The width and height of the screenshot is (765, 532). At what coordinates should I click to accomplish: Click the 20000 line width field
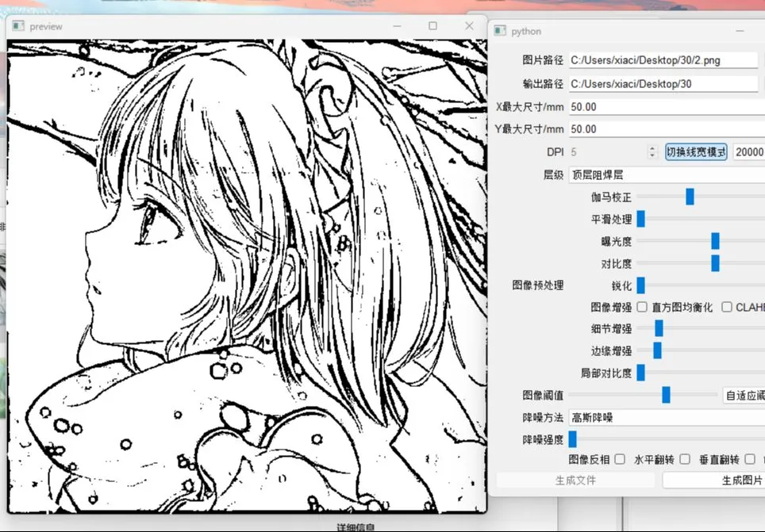749,151
